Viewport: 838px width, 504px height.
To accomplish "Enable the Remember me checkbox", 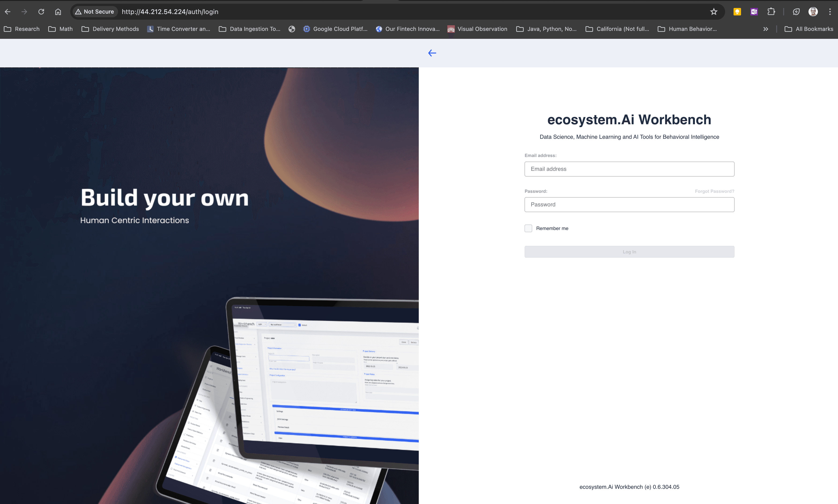I will tap(528, 228).
